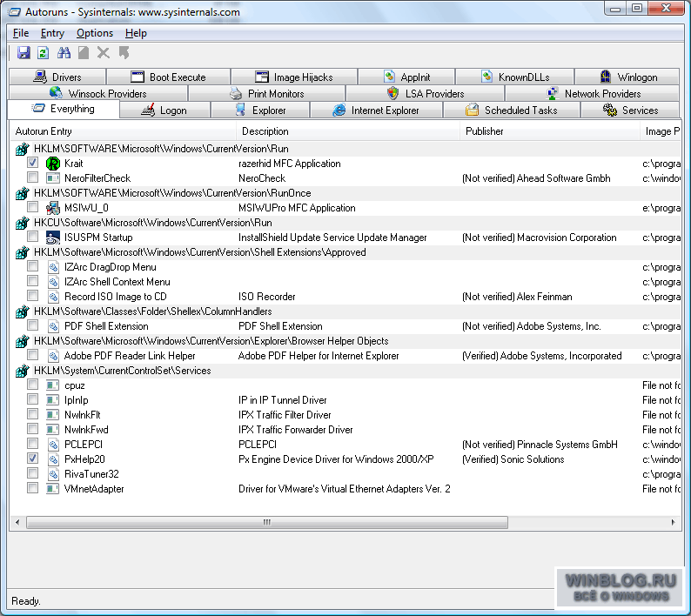This screenshot has width=691, height=616.
Task: Open the Help menu
Action: point(136,33)
